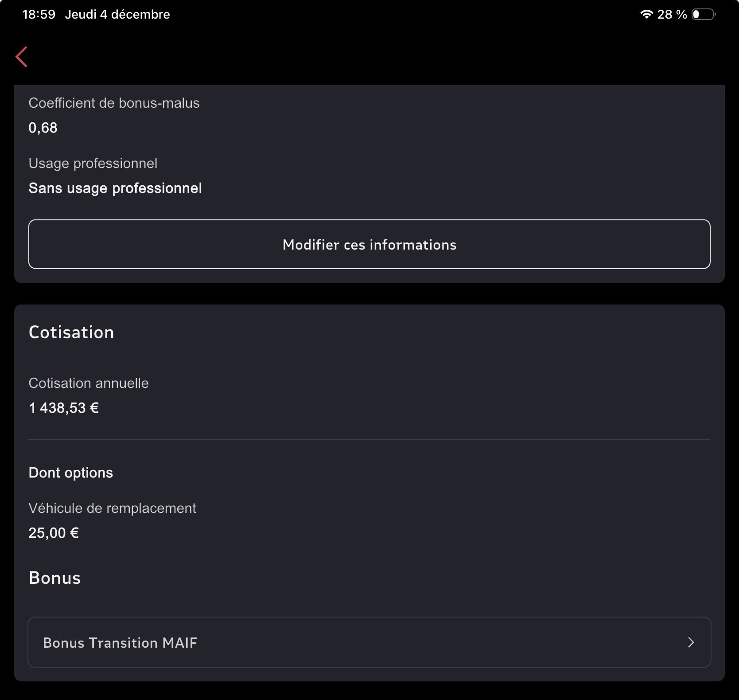Click the Cotisation annuelle label
This screenshot has width=739, height=700.
(89, 383)
